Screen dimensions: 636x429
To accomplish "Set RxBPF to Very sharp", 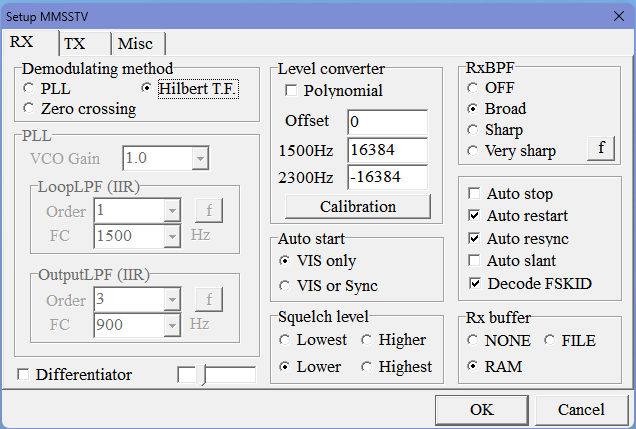I will pyautogui.click(x=473, y=151).
